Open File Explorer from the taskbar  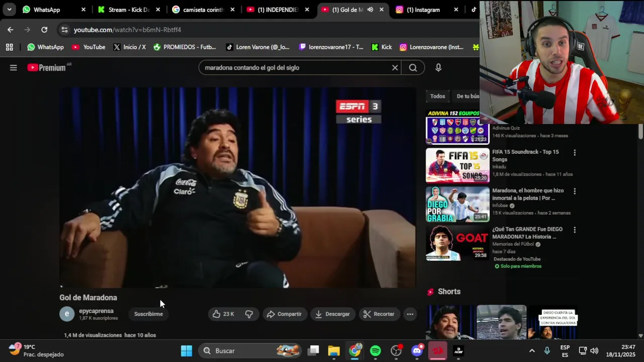coord(334,350)
